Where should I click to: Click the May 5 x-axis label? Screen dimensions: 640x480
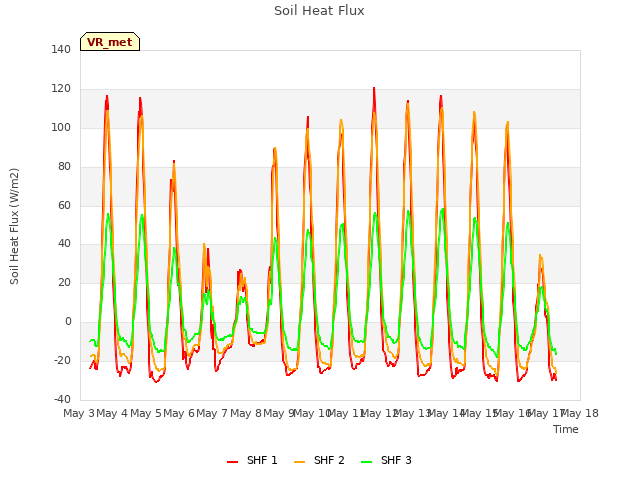[x=146, y=413]
